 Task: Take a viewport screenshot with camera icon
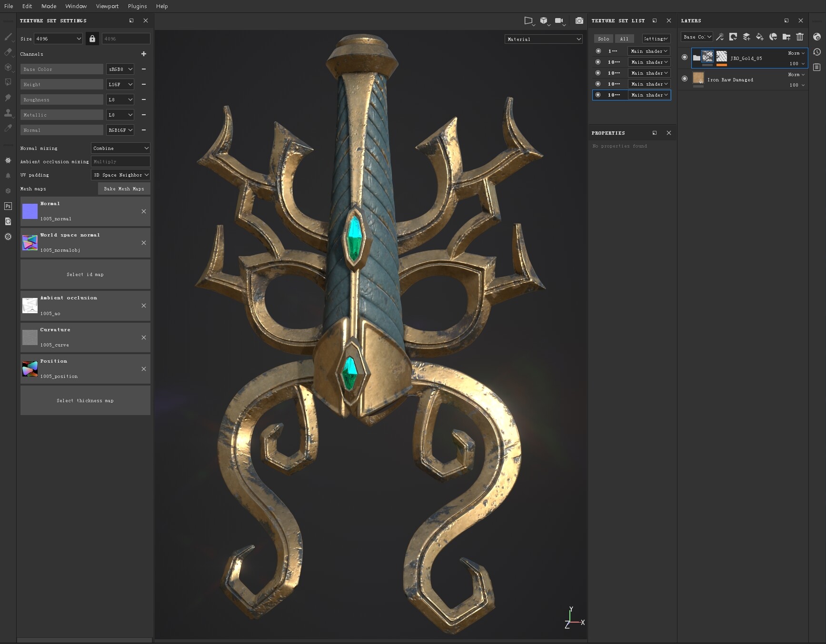pos(579,20)
